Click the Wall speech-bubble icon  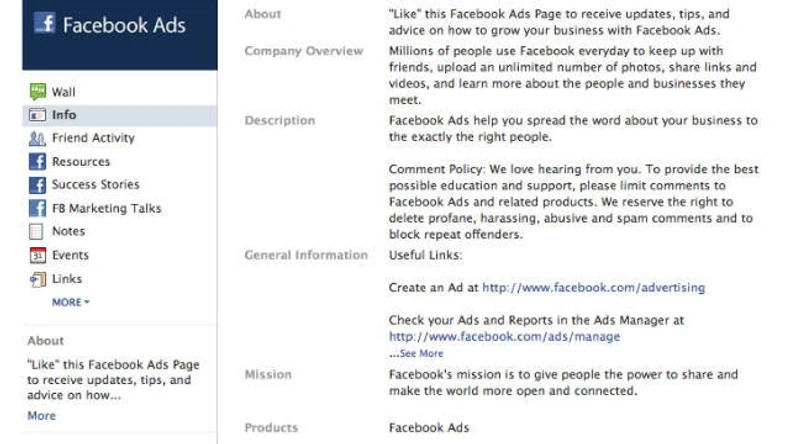click(37, 92)
